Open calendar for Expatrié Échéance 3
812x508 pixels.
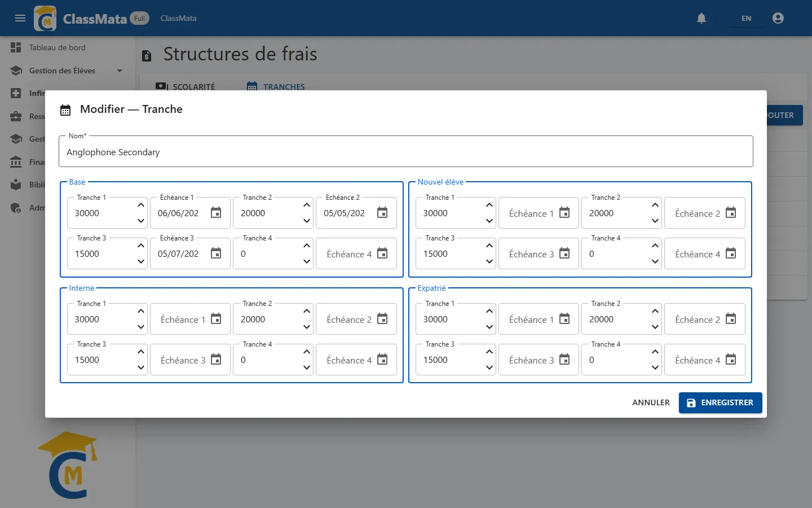[x=564, y=360]
